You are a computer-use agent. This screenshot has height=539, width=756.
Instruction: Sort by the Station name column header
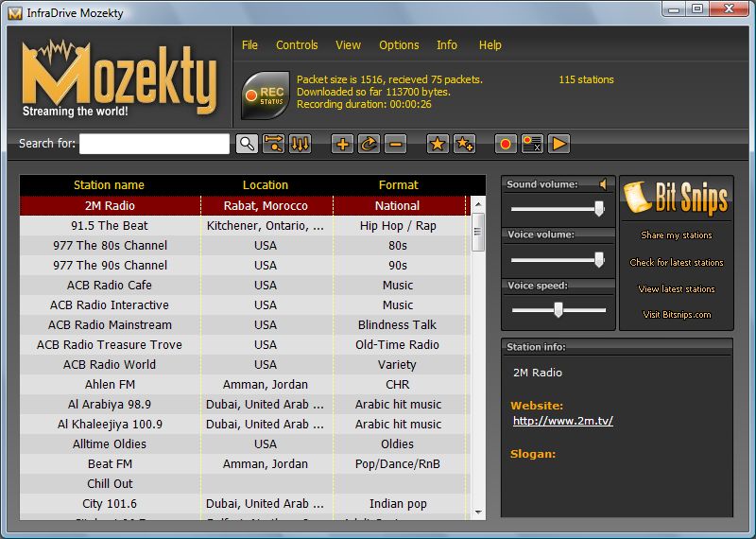(x=109, y=184)
